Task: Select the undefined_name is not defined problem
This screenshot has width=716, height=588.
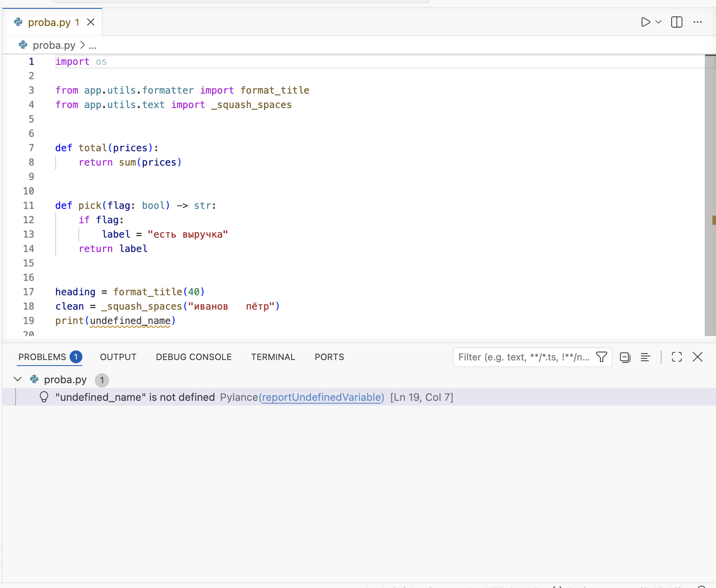Action: pos(359,397)
